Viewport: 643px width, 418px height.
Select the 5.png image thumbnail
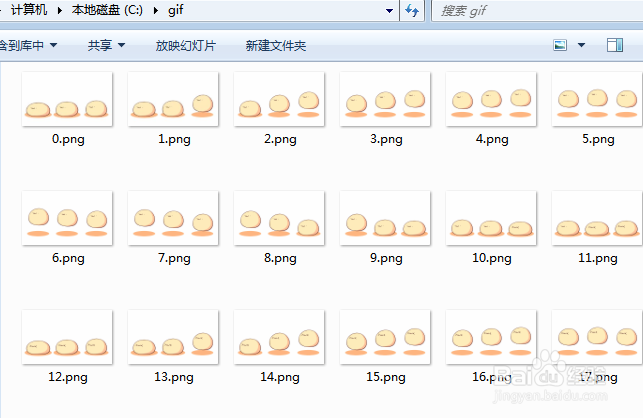click(597, 99)
